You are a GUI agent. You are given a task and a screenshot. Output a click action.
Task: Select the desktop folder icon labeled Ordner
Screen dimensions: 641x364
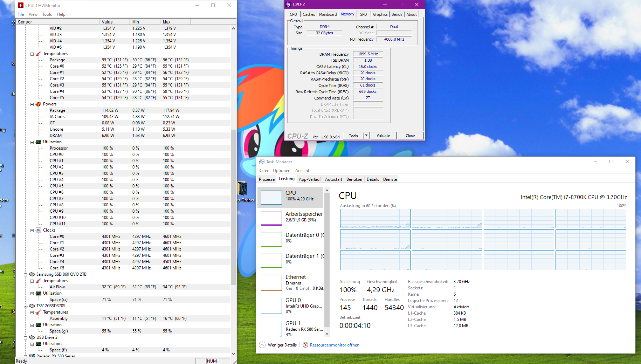tap(242, 189)
